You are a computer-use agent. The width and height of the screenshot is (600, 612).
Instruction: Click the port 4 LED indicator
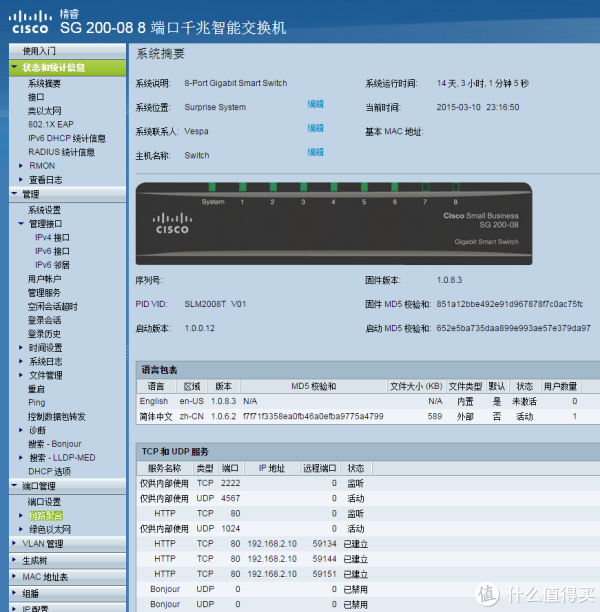(334, 188)
